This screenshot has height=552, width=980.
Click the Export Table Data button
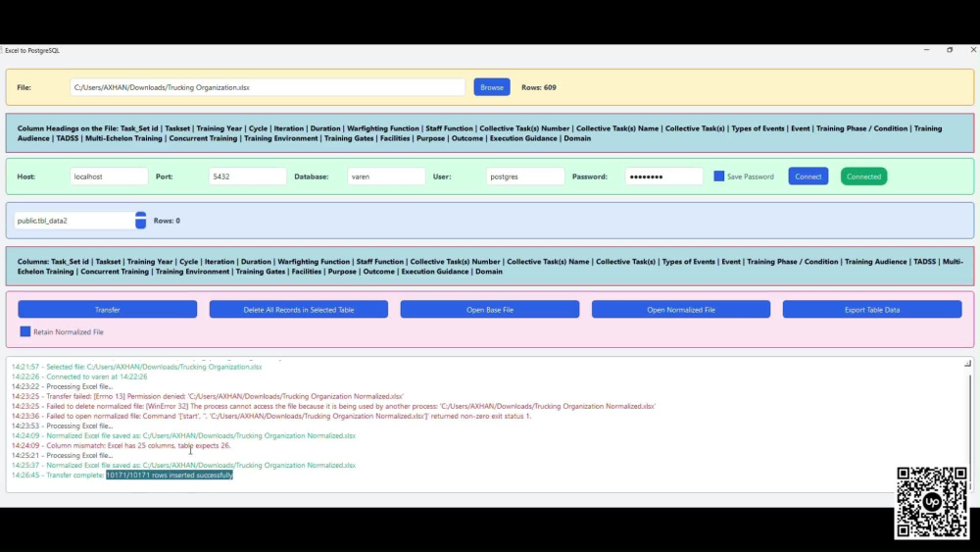point(872,310)
